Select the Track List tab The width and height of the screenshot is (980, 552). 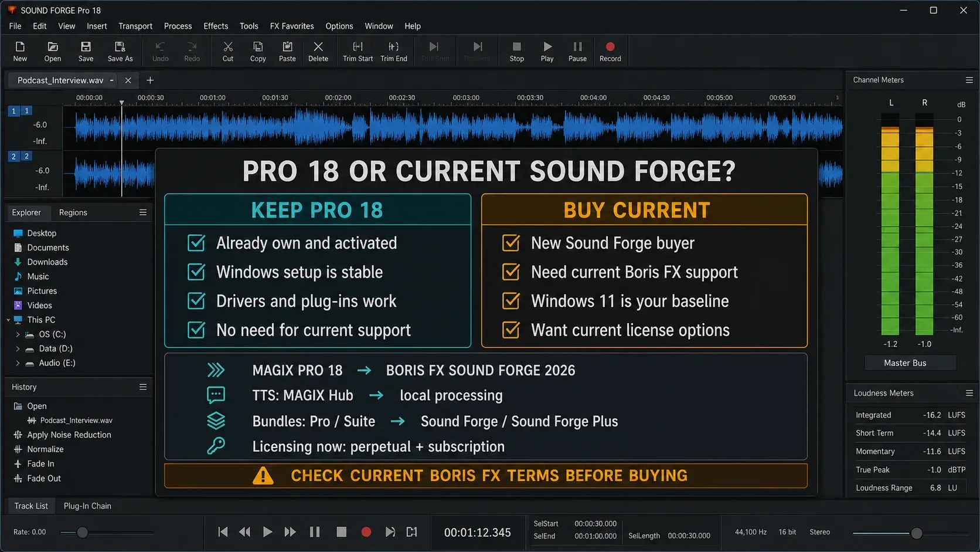31,506
